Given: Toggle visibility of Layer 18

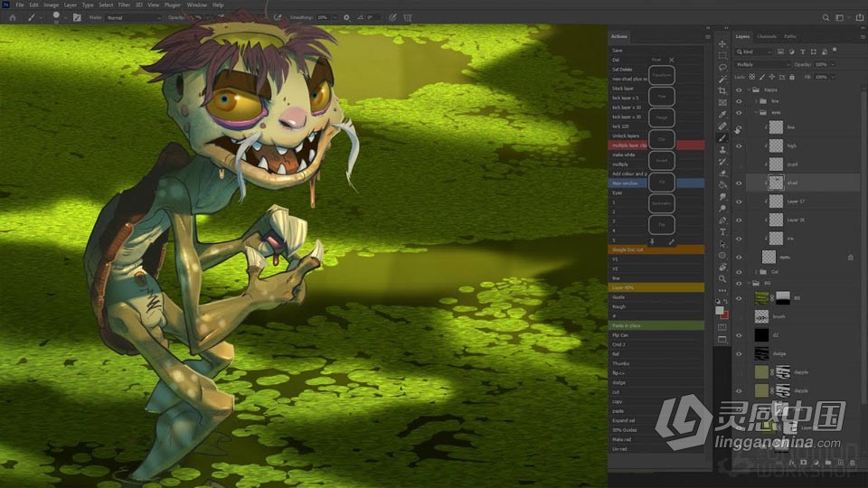Looking at the screenshot, I should (x=739, y=221).
